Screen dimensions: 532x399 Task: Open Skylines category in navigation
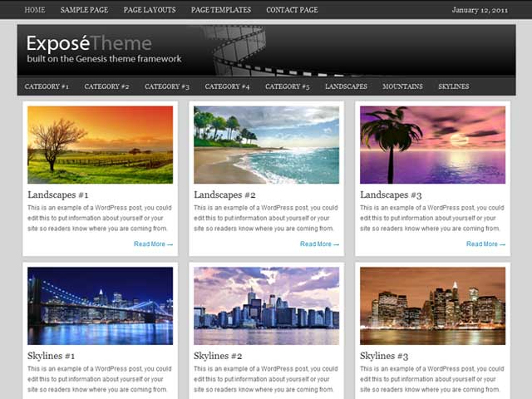point(454,86)
